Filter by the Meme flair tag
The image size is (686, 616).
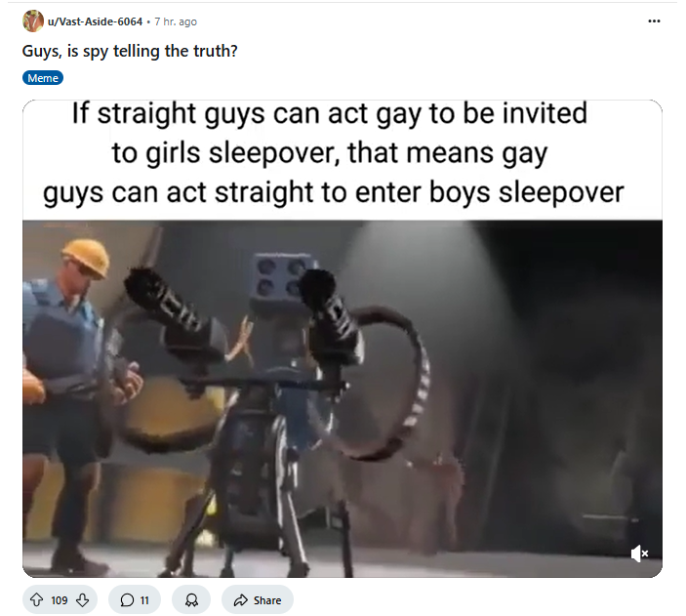[43, 78]
